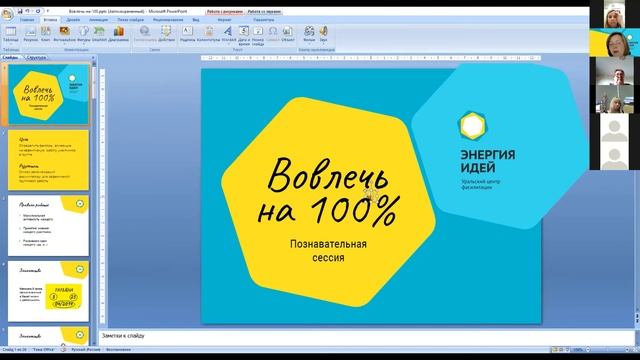The height and width of the screenshot is (360, 640).
Task: Select the fourth slide thumbnail with yellow note
Action: pos(49,291)
